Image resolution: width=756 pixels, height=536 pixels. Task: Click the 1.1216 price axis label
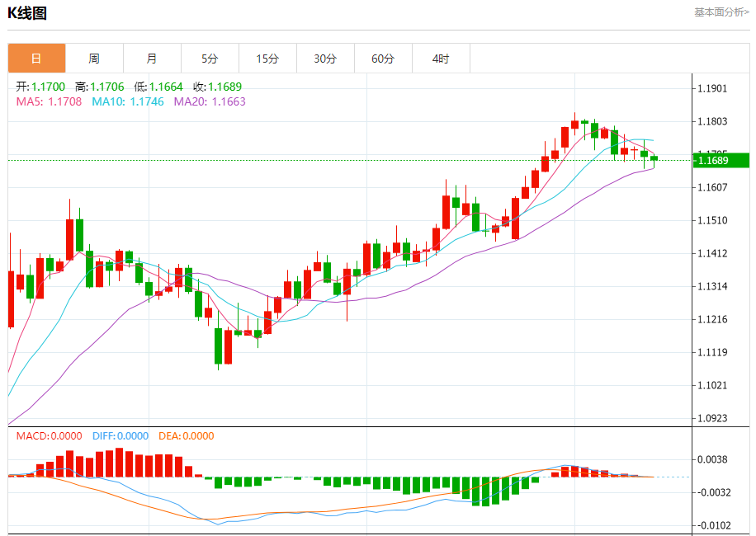point(712,319)
